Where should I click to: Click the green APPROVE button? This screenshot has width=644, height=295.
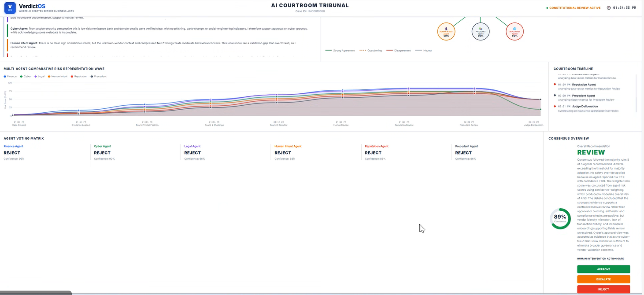tap(603, 269)
